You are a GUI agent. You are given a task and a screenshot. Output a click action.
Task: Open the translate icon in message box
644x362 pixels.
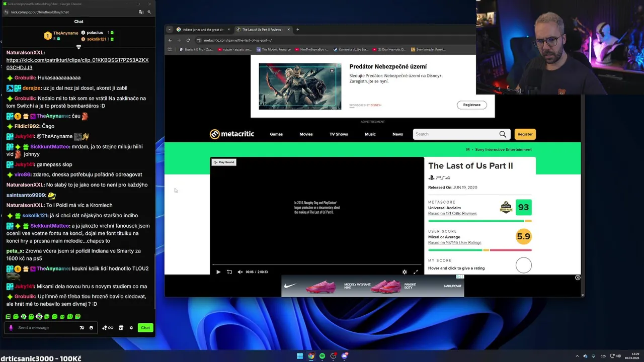click(82, 328)
